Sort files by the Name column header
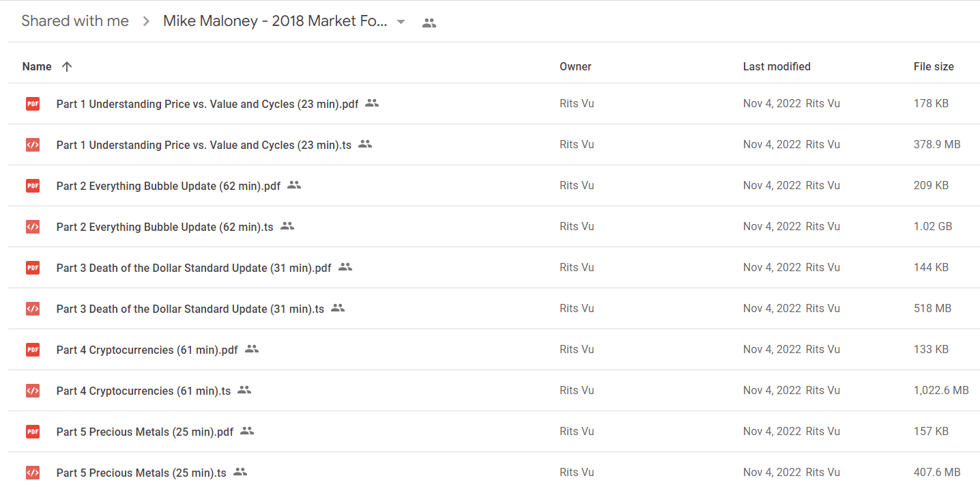The width and height of the screenshot is (980, 487). [x=37, y=66]
